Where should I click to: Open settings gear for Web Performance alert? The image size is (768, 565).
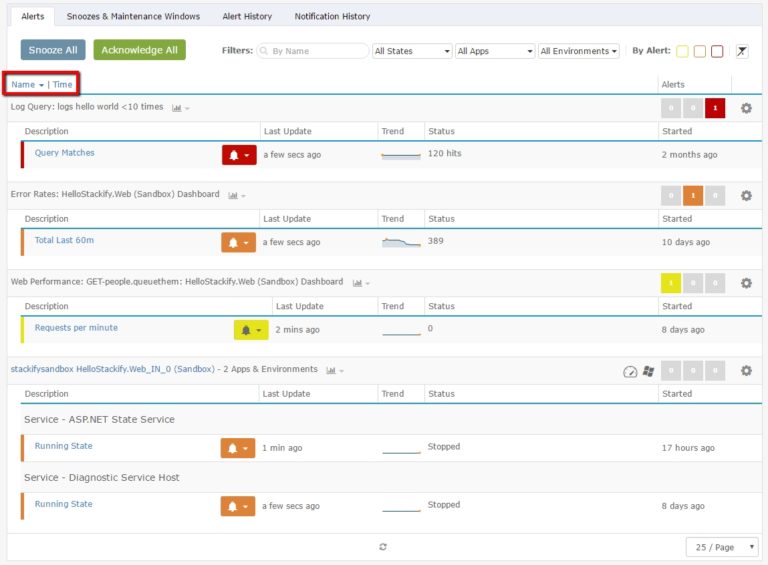click(746, 283)
